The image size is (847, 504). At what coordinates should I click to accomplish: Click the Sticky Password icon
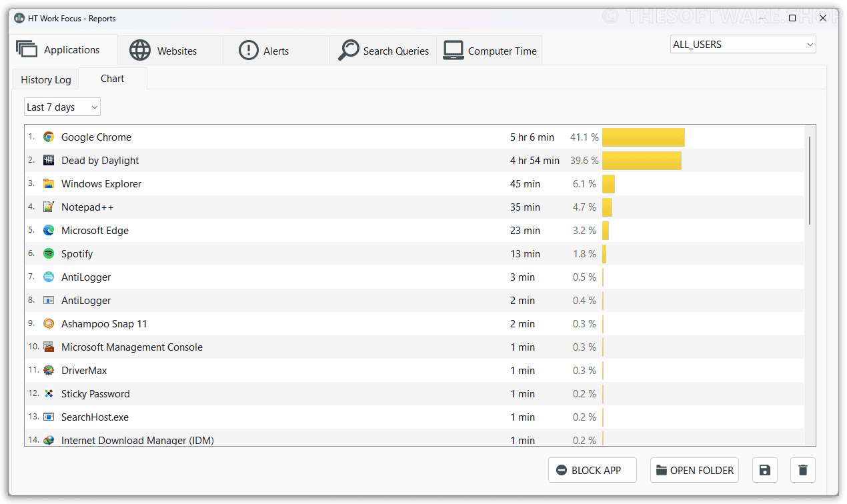[49, 394]
